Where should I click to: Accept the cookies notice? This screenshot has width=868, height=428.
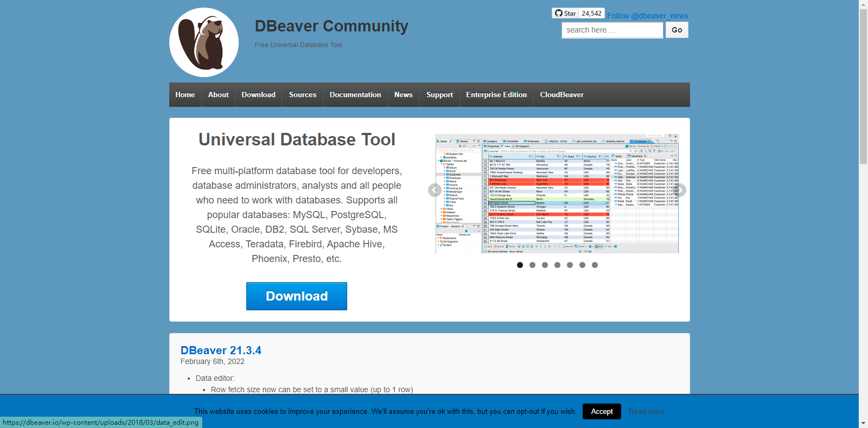(x=602, y=412)
